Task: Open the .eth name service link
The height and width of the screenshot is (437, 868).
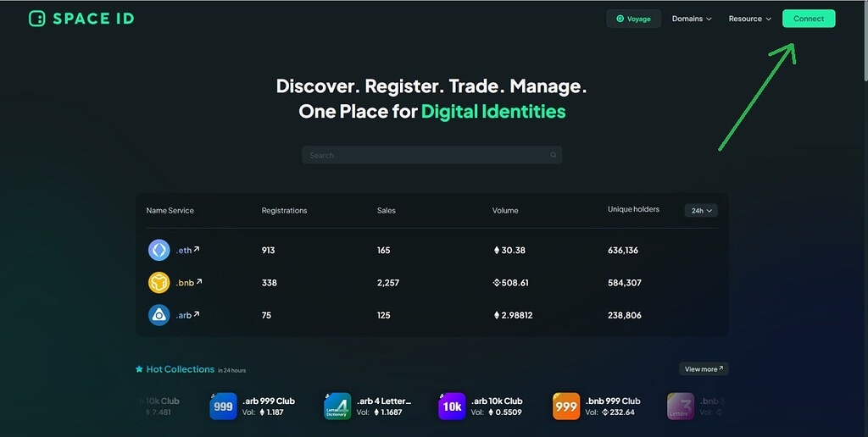Action: pos(187,250)
